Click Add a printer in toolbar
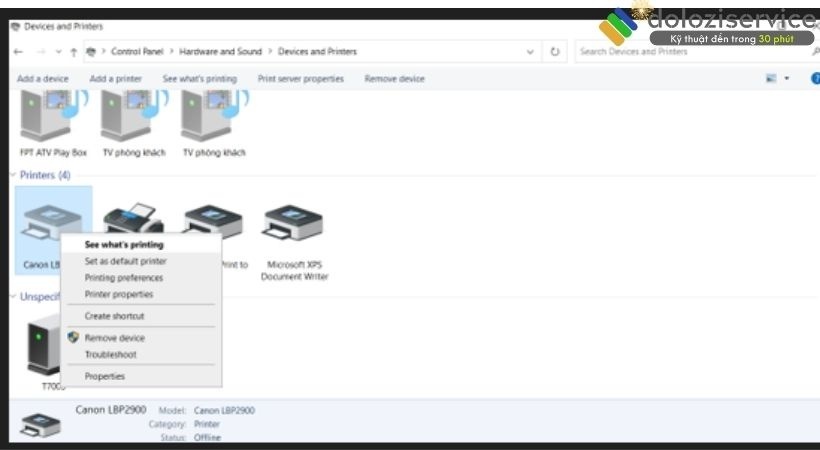This screenshot has height=450, width=820. 116,78
